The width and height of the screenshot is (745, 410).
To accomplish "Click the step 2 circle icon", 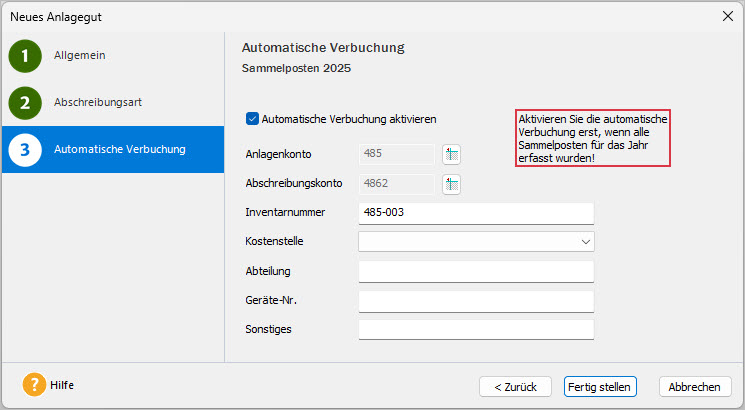I will [x=25, y=102].
